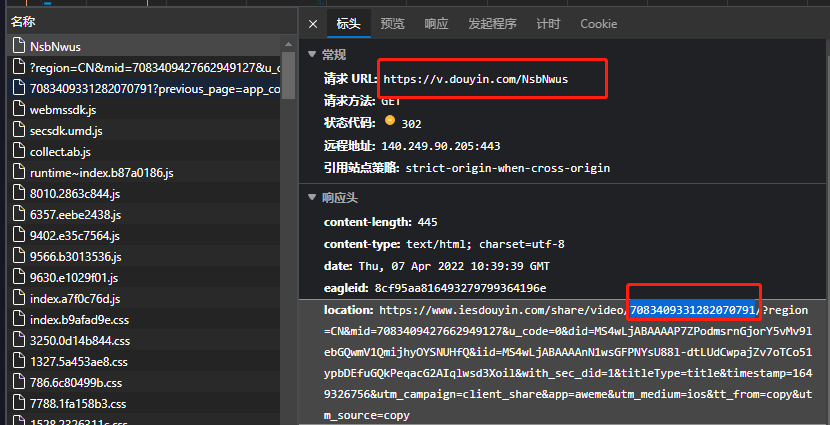This screenshot has height=425, width=830.
Task: Select webmssdk.js in the request list
Action: (144, 110)
